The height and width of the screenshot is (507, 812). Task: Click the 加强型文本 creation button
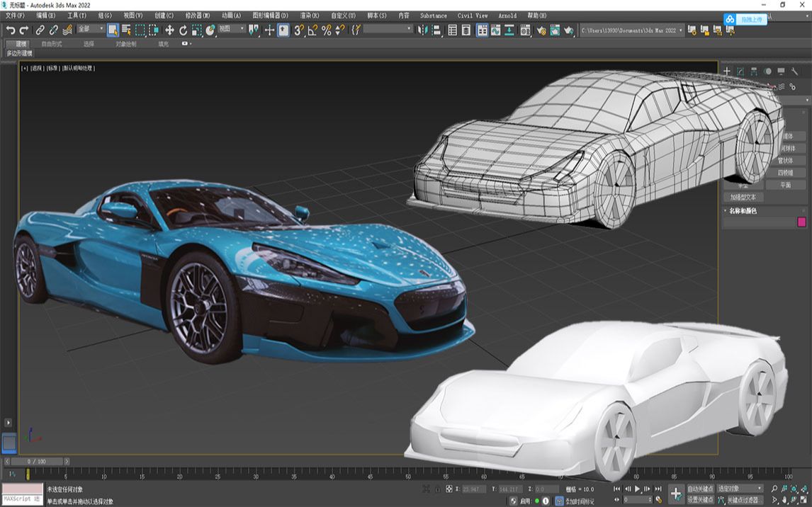pyautogui.click(x=745, y=195)
